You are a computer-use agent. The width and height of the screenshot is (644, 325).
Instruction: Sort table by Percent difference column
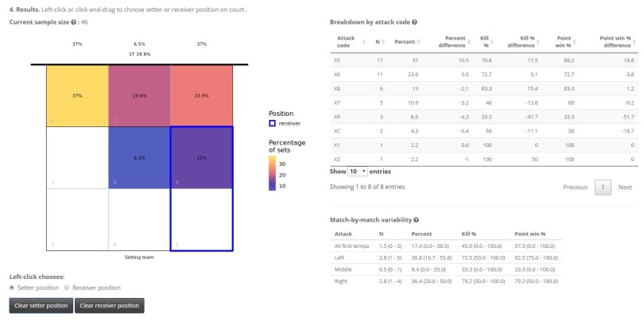coord(455,43)
